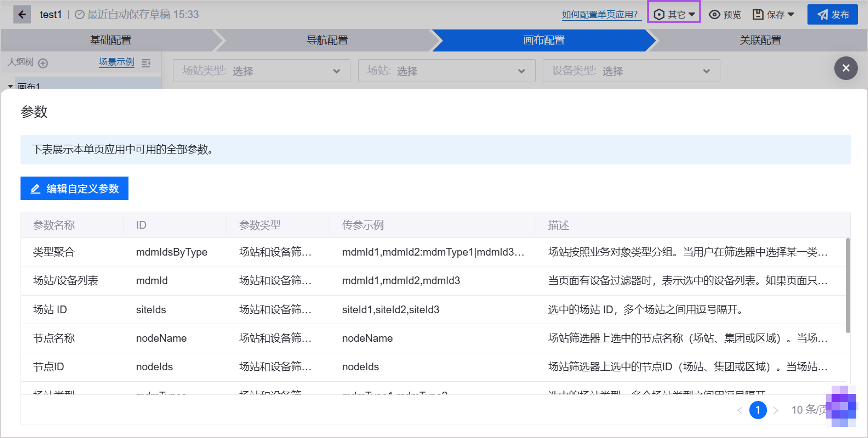
Task: Open the 其它 dropdown menu
Action: tap(674, 15)
